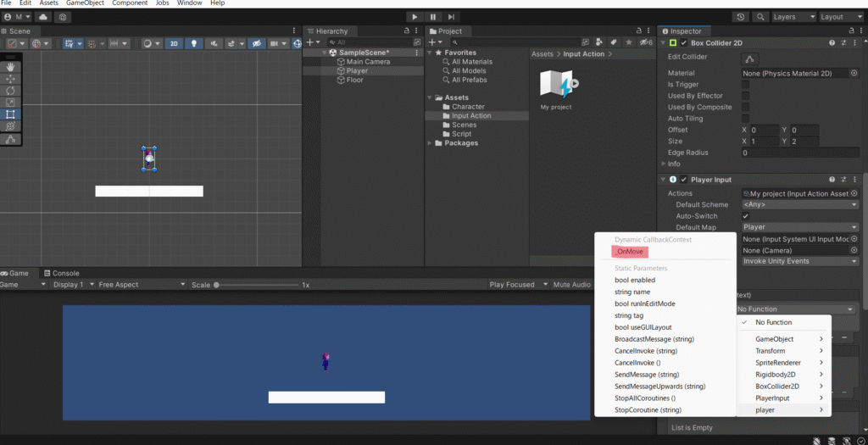Open the Unity cloud services icon
The width and height of the screenshot is (868, 445).
(43, 17)
